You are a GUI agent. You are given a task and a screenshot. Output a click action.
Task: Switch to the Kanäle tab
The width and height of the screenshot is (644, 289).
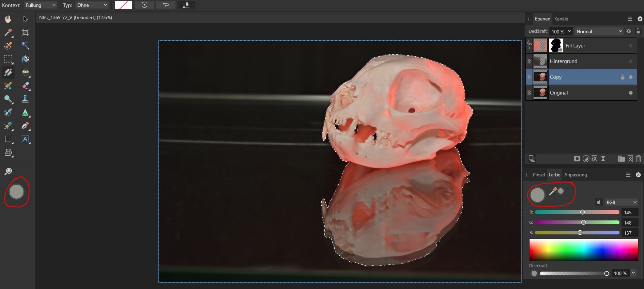pos(561,19)
